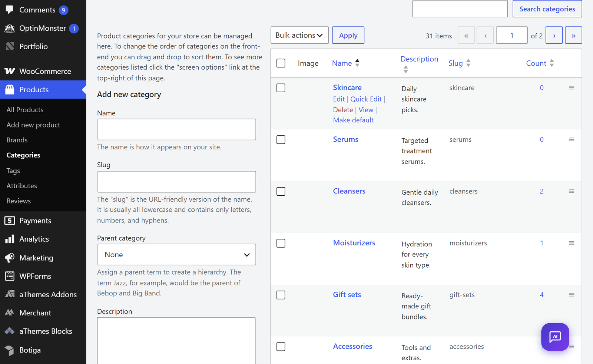Click the new category Slug field
593x364 pixels.
point(177,182)
